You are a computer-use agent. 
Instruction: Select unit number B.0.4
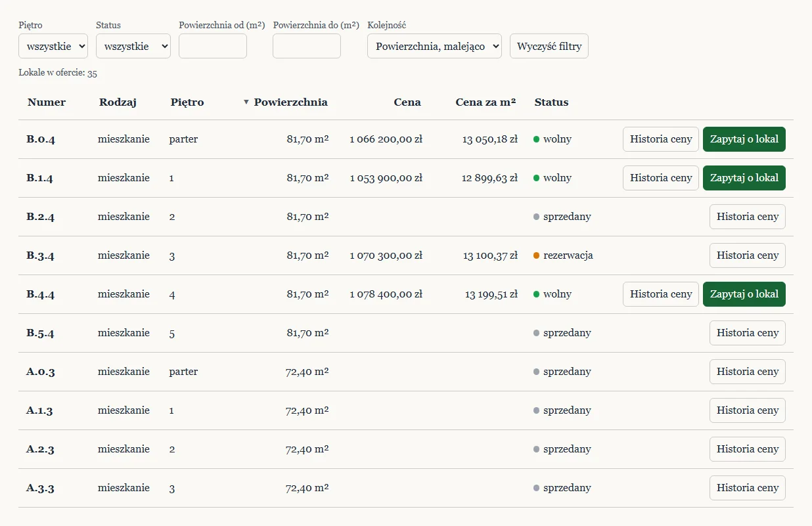click(41, 139)
